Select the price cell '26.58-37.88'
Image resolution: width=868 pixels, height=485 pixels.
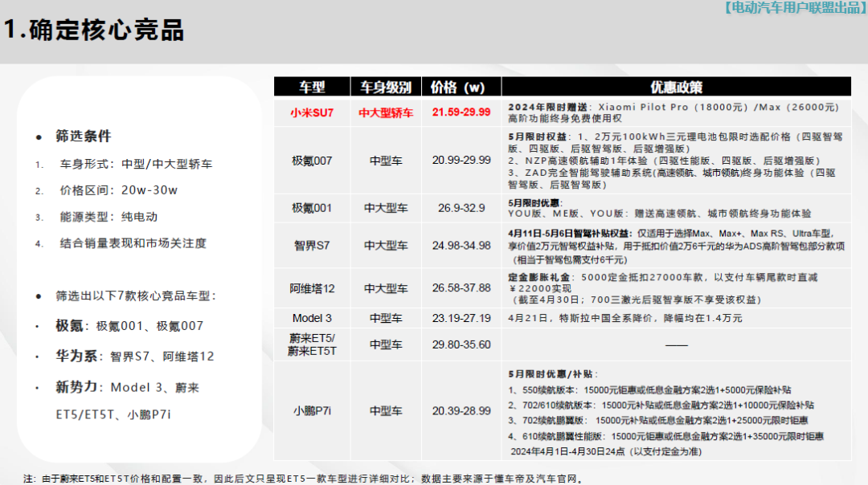[x=461, y=288]
